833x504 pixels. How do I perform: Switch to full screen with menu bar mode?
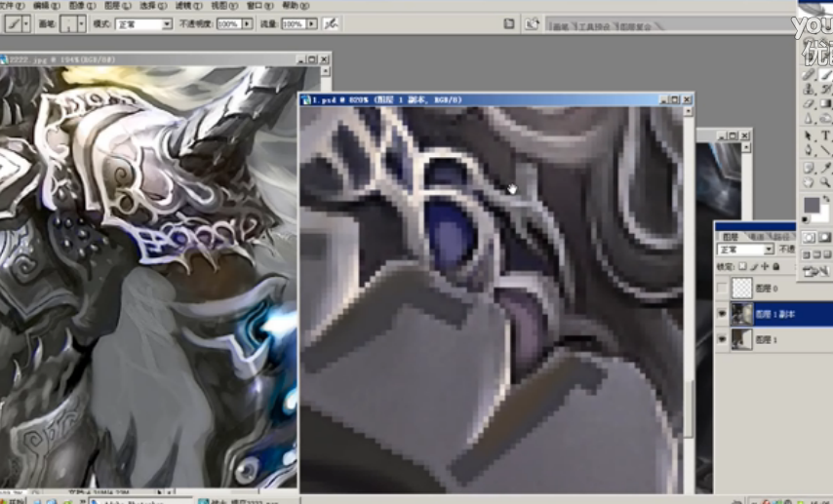click(817, 254)
